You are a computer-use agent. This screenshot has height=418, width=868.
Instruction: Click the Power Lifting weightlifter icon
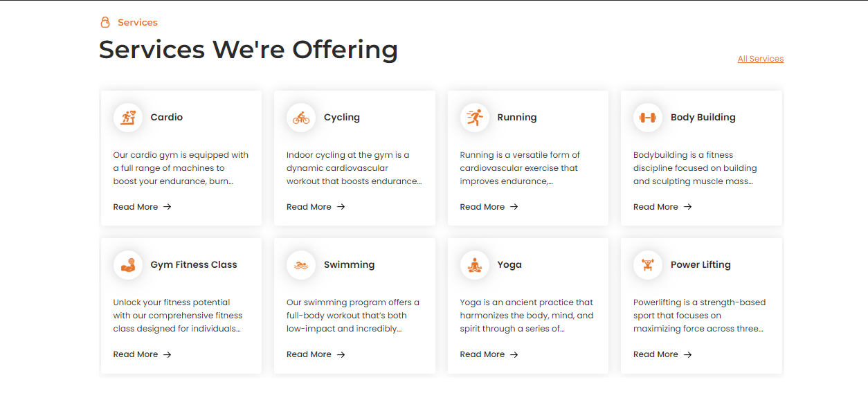point(648,265)
